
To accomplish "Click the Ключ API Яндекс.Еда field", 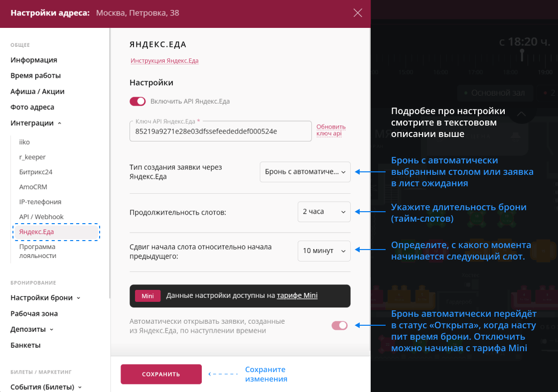I will [x=219, y=132].
